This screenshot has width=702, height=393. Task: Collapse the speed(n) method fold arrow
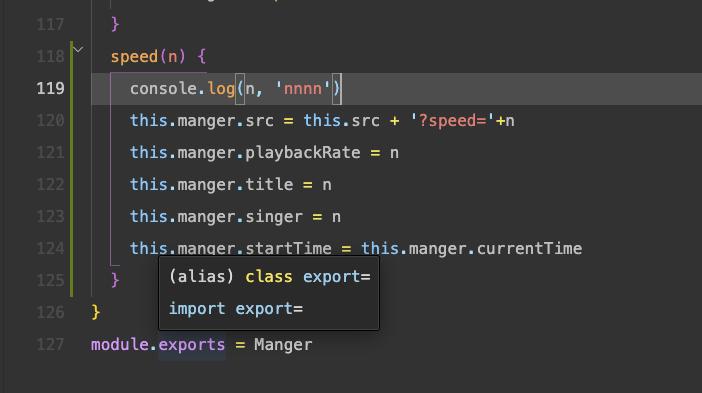[78, 49]
